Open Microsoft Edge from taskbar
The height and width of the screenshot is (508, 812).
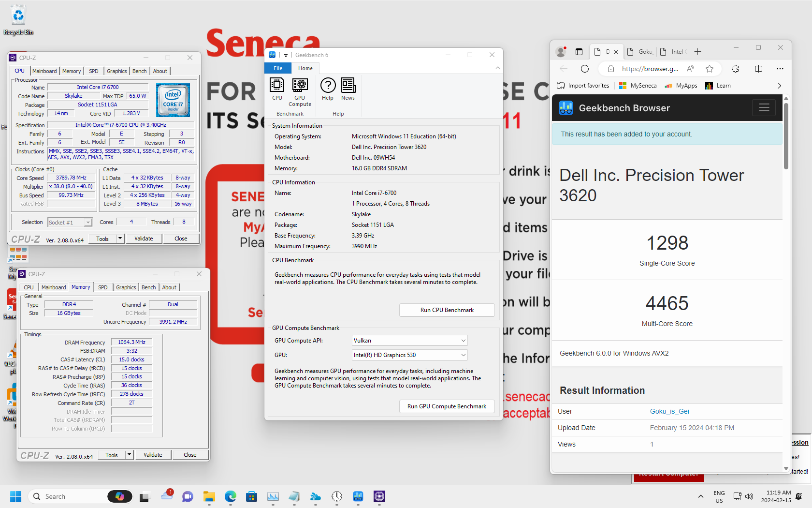click(231, 496)
